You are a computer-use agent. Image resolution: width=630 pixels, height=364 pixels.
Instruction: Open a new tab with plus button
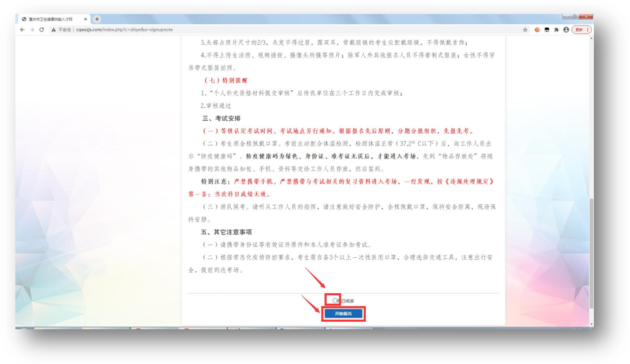(x=97, y=19)
